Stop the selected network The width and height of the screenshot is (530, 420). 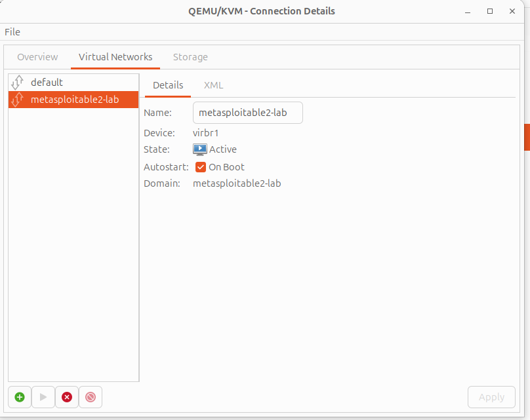point(67,397)
